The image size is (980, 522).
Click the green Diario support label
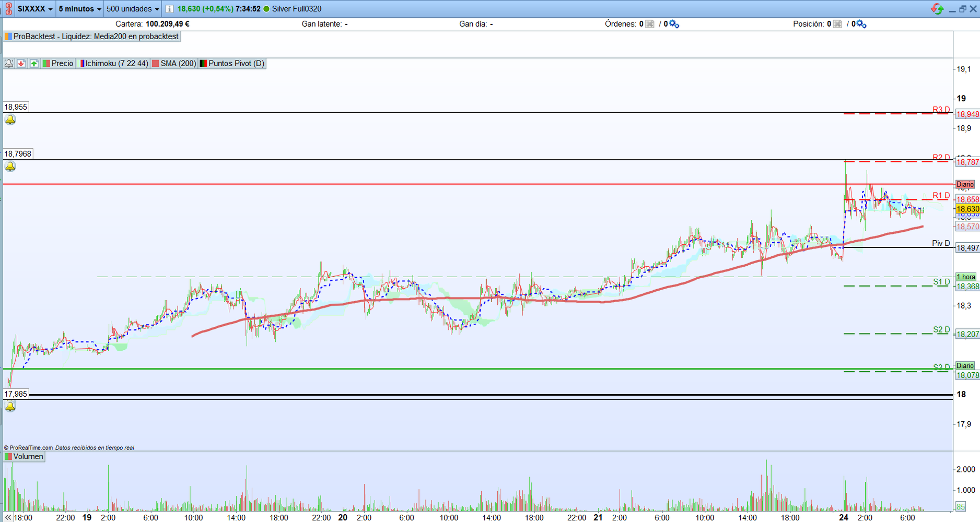coord(965,365)
